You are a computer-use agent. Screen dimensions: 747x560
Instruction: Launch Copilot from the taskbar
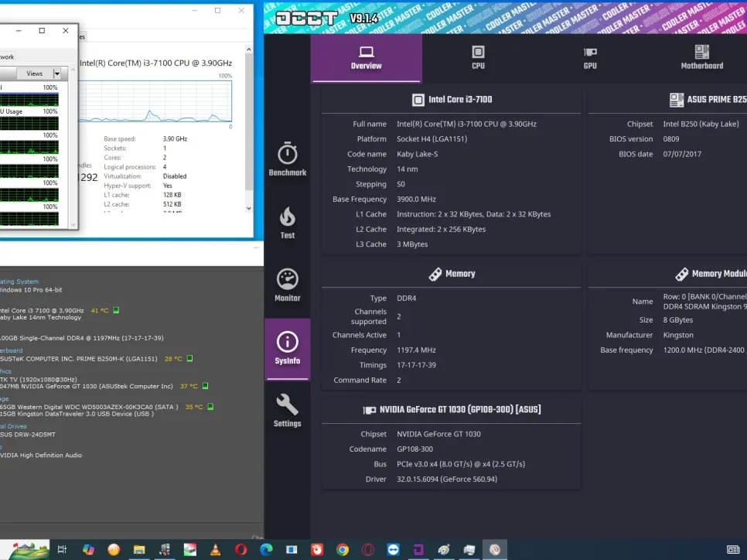[88, 549]
